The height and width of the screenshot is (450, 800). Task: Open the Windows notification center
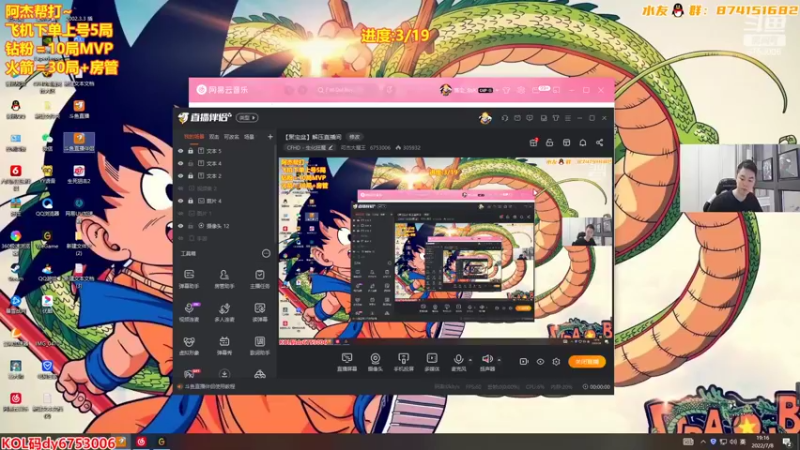click(x=787, y=441)
